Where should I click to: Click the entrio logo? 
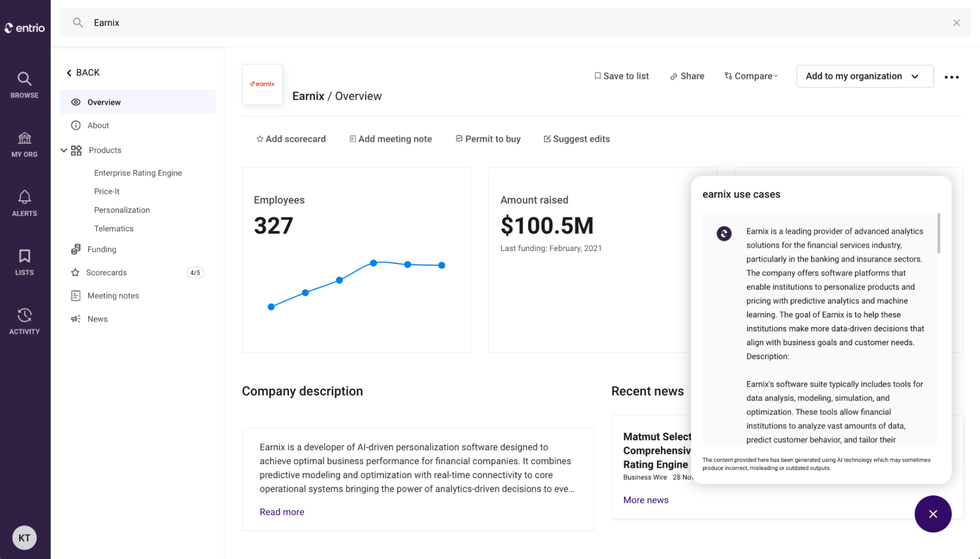(24, 28)
